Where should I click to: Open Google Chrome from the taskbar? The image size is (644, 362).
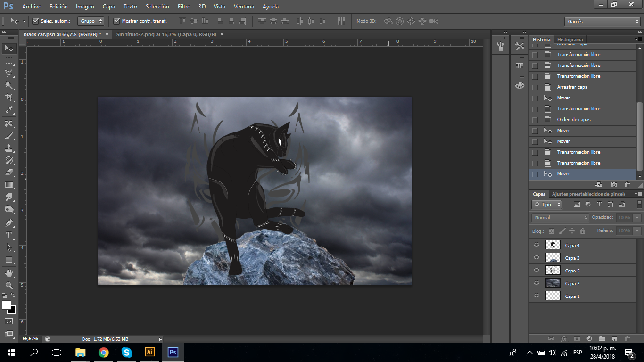(103, 353)
